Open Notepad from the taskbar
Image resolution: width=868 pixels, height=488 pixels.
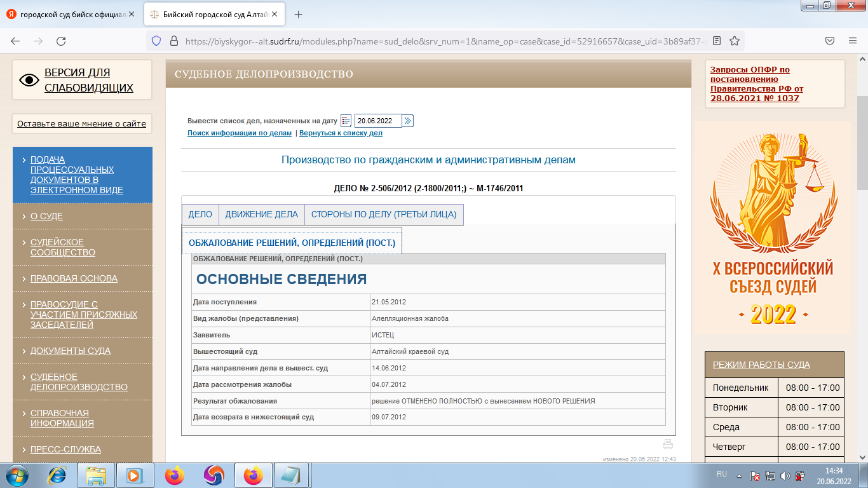(x=291, y=477)
